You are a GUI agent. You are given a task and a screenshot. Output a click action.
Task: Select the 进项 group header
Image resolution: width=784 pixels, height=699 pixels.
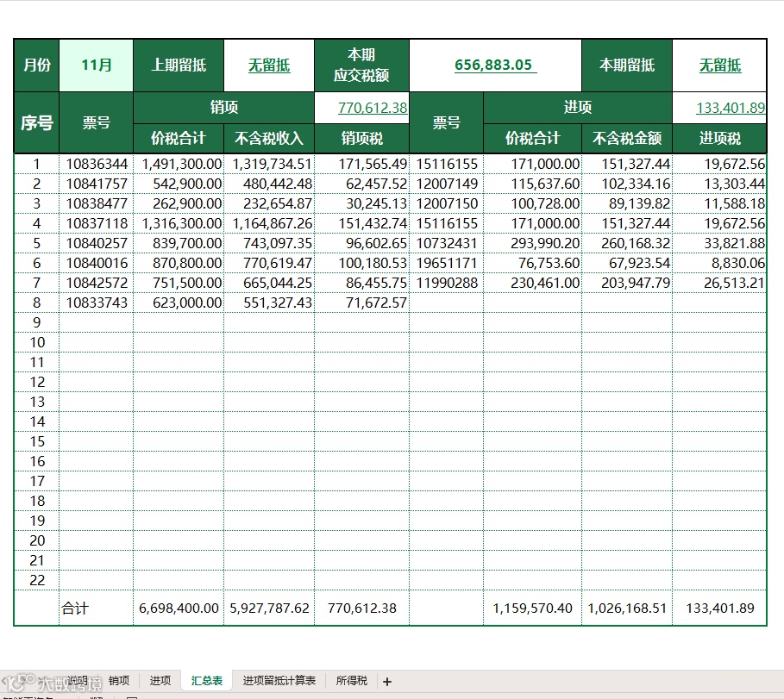point(578,108)
